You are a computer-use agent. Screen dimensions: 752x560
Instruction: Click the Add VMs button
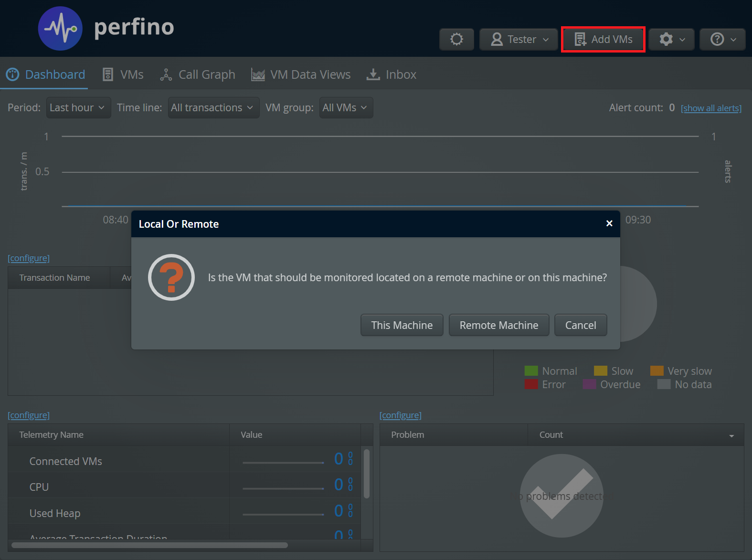tap(603, 39)
